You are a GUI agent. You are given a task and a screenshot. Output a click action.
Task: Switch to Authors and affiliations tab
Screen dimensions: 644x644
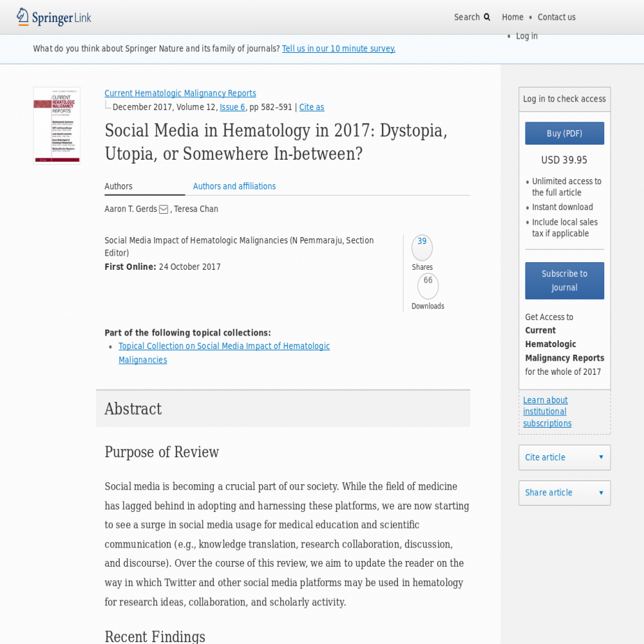pyautogui.click(x=234, y=187)
